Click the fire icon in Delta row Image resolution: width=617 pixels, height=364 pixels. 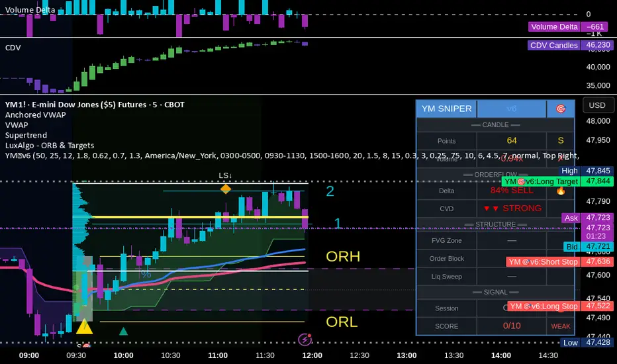560,191
